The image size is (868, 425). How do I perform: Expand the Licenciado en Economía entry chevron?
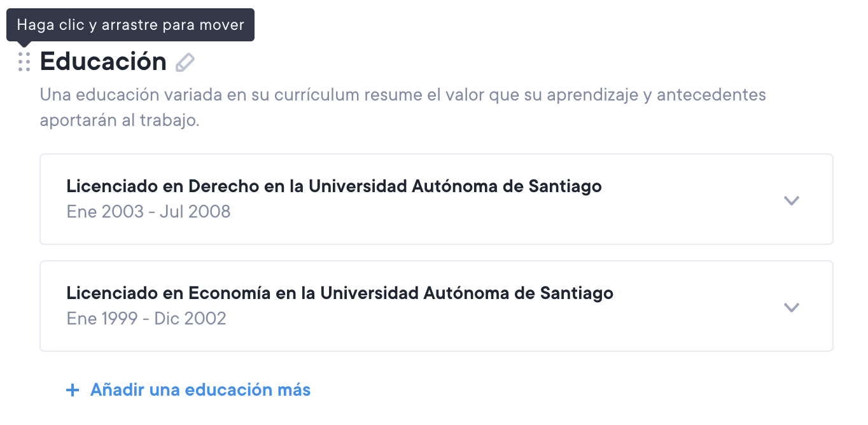791,307
